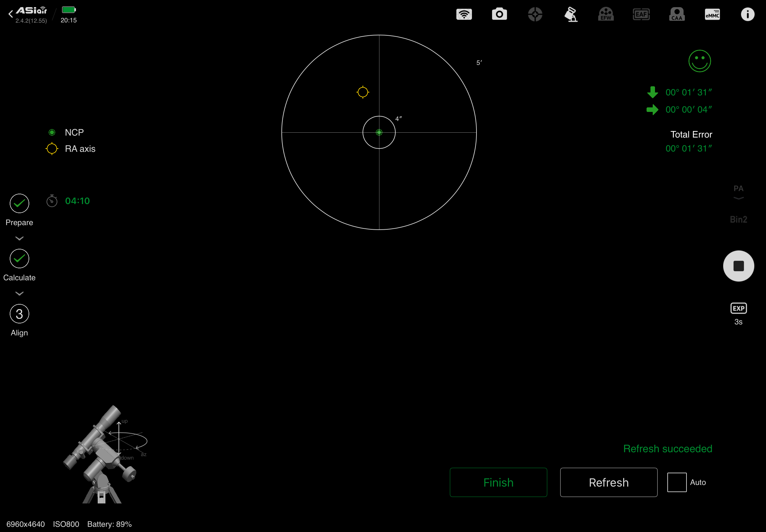766x532 pixels.
Task: Open the info icon at top right
Action: pyautogui.click(x=747, y=14)
